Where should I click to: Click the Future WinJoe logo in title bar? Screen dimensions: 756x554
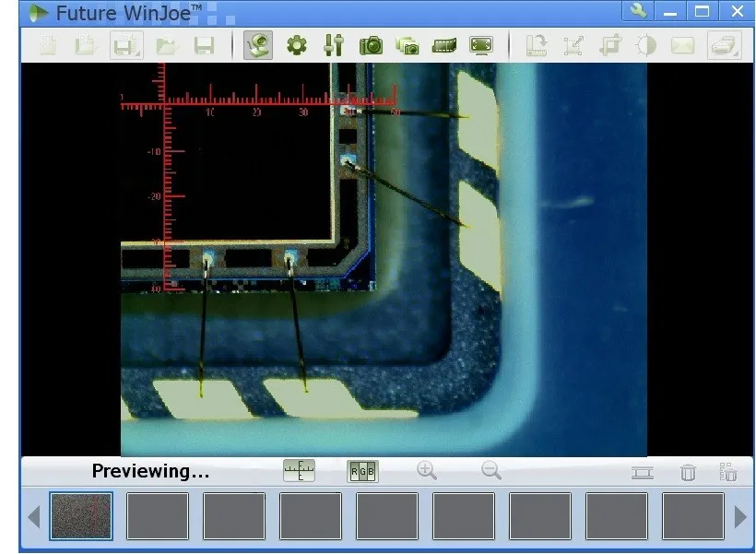39,13
